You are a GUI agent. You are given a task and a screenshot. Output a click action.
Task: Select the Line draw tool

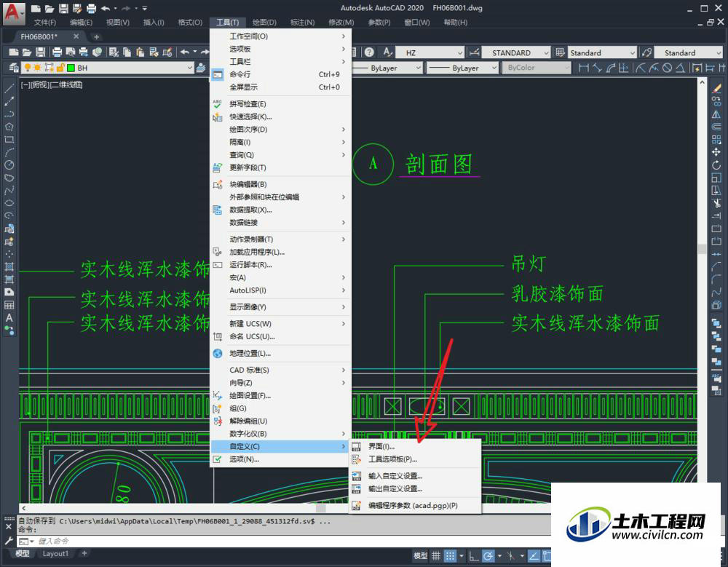[x=9, y=88]
